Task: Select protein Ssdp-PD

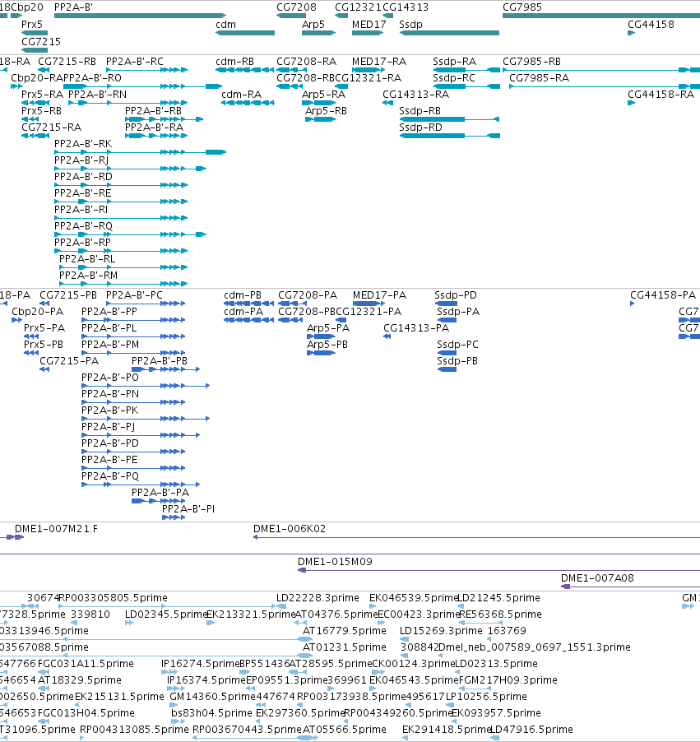Action: coord(446,304)
